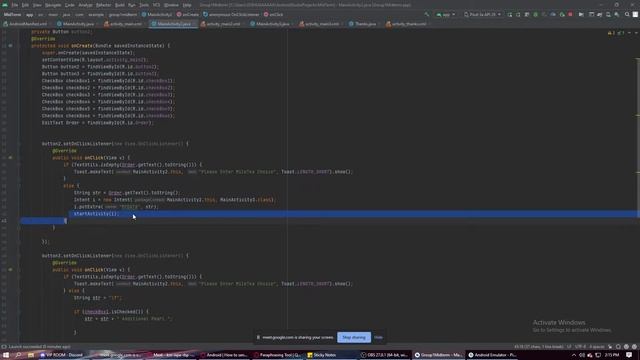640x360 pixels.
Task: Open the File menu
Action: pos(15,5)
